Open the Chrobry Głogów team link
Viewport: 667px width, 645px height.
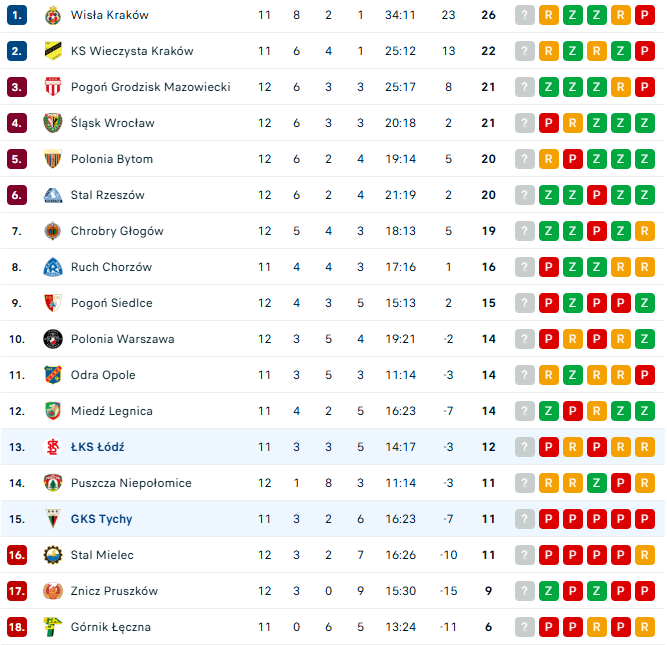tap(117, 231)
